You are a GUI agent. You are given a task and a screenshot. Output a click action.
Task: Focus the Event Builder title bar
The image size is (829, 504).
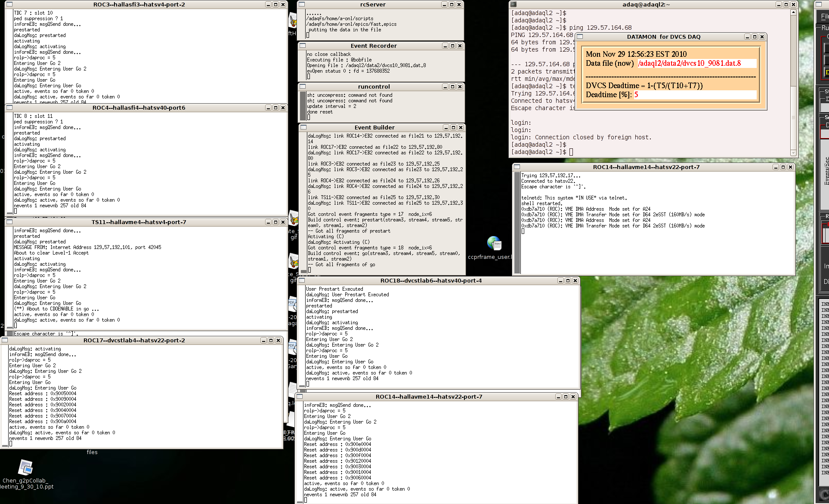click(x=374, y=127)
